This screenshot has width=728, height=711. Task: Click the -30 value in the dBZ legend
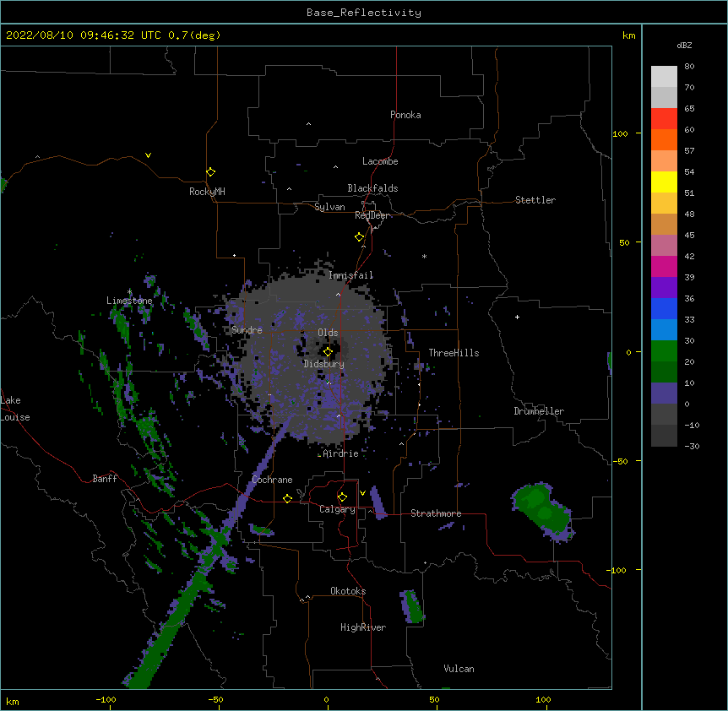[x=692, y=446]
